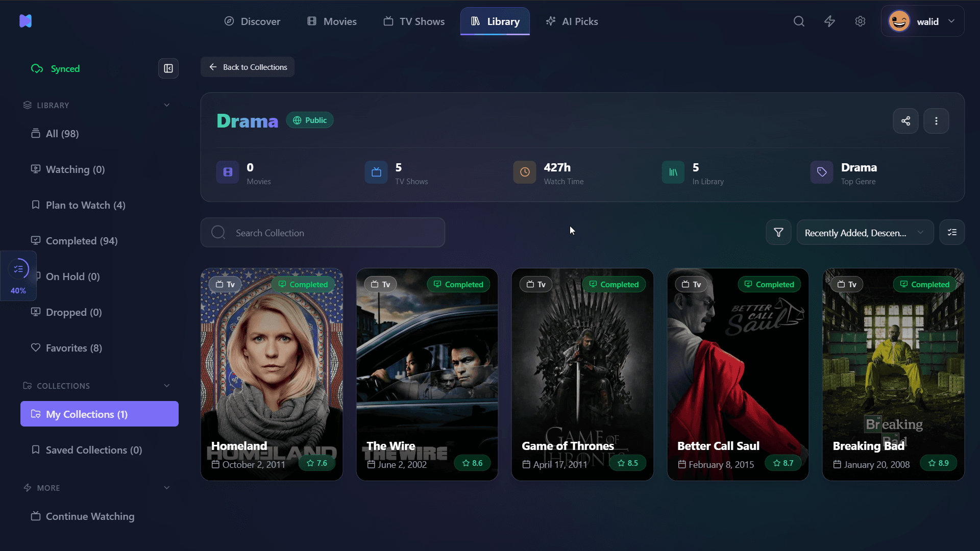
Task: Click the Watch Time clock icon
Action: point(525,172)
